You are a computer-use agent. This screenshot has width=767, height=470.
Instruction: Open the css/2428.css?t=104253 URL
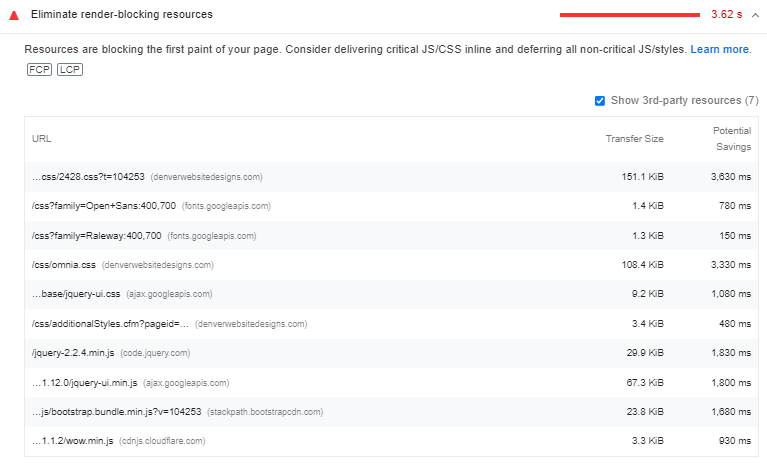88,177
